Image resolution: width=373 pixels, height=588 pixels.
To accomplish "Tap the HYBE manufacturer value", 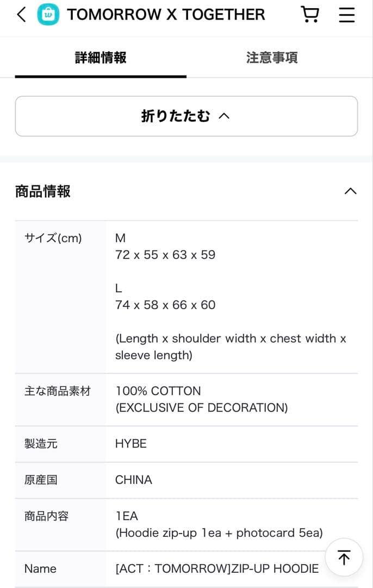I will pos(131,444).
